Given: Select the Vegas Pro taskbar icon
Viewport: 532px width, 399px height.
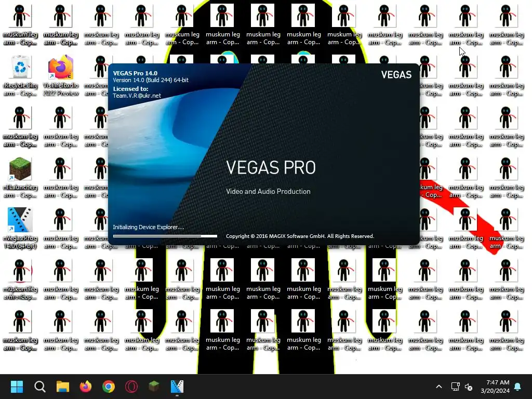Looking at the screenshot, I should pos(177,387).
